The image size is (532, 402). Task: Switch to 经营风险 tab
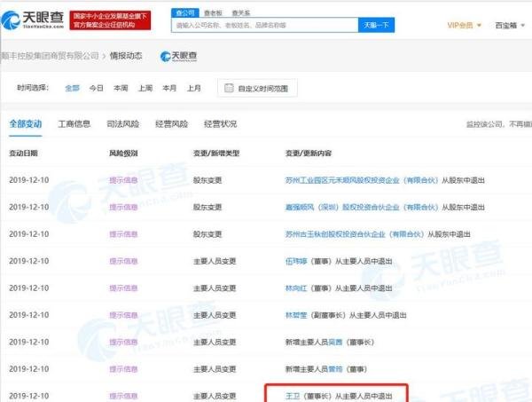click(171, 124)
